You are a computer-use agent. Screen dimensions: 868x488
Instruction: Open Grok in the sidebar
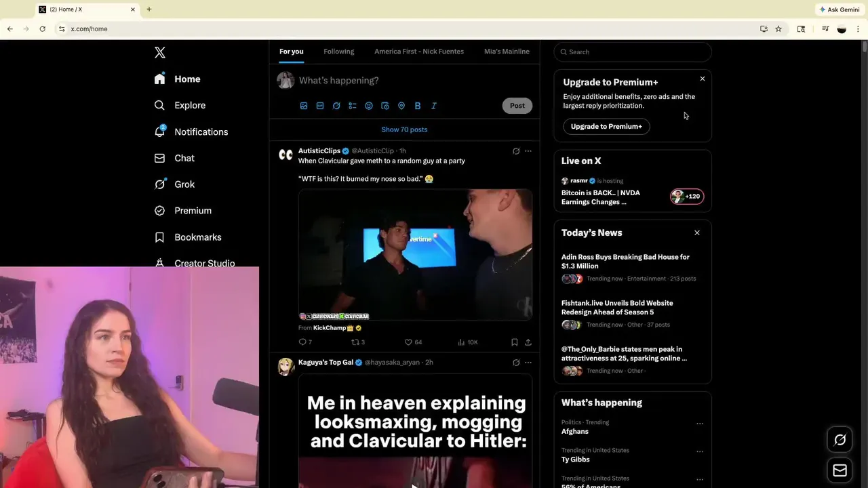pos(174,184)
